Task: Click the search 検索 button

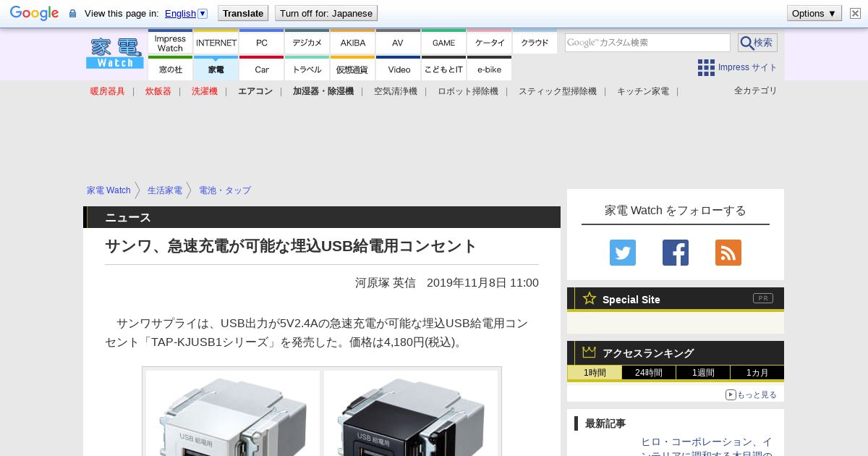Action: click(757, 43)
